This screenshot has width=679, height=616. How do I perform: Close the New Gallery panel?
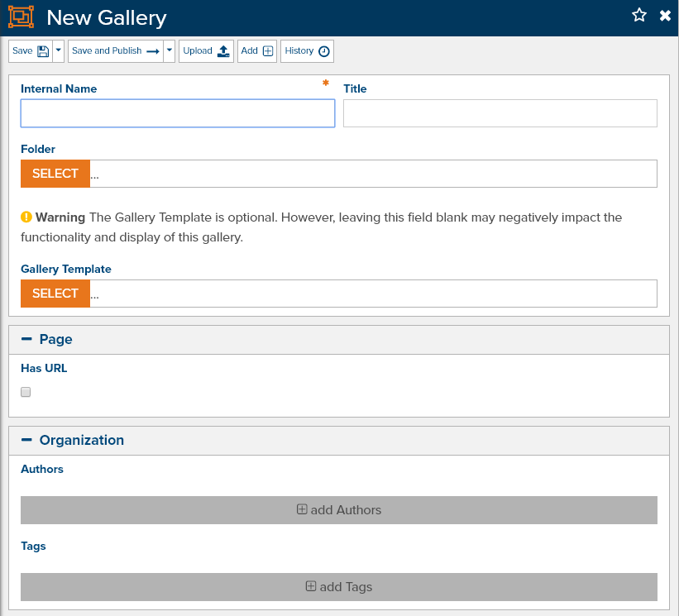click(x=665, y=16)
